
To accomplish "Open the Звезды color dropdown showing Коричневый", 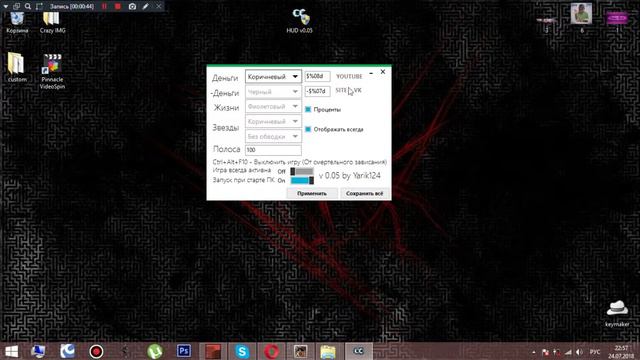I will pyautogui.click(x=273, y=122).
